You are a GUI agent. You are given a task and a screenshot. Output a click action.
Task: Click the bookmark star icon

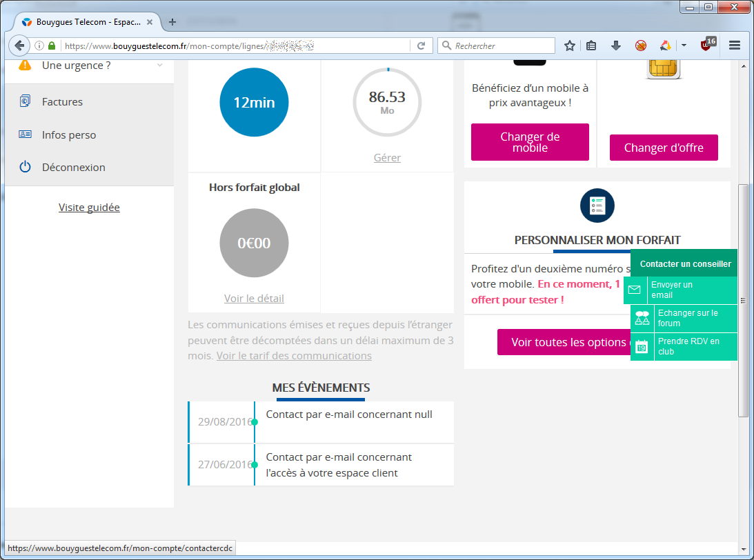(570, 46)
